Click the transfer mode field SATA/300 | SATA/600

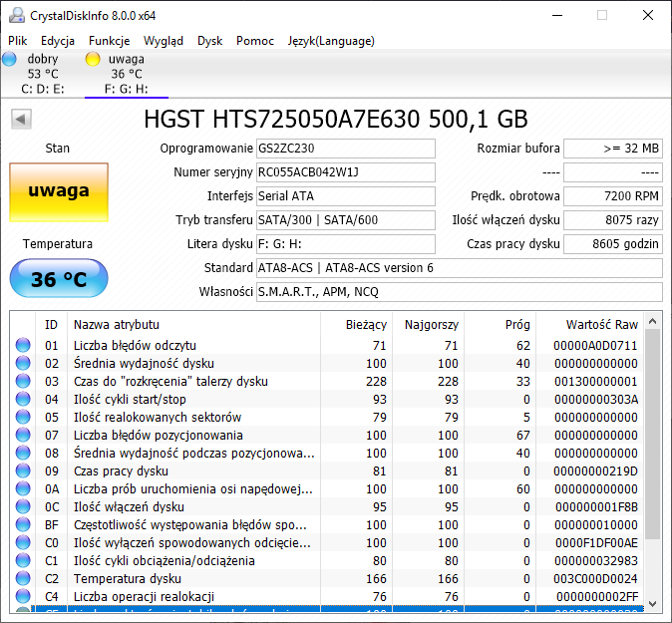point(345,220)
